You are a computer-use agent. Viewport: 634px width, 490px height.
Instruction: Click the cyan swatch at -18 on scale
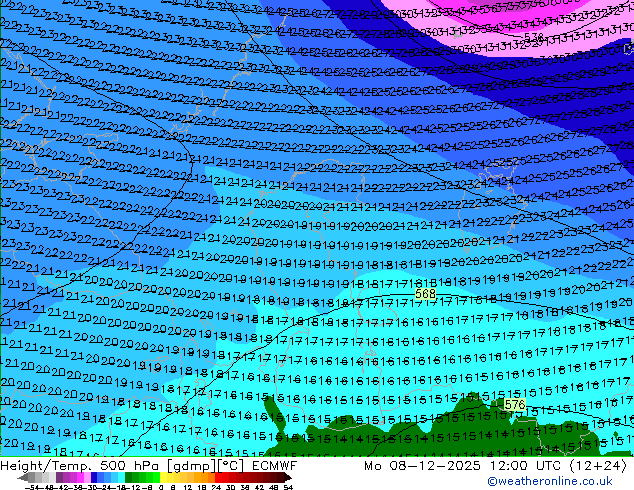[x=121, y=477]
